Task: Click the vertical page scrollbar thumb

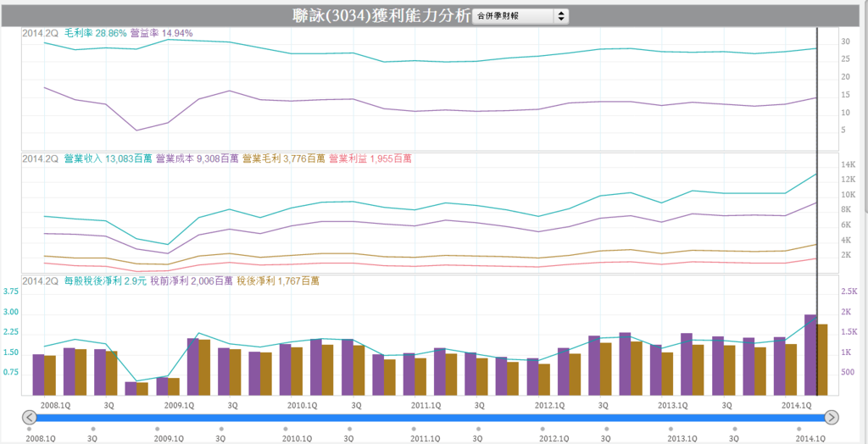Action: (x=865, y=105)
